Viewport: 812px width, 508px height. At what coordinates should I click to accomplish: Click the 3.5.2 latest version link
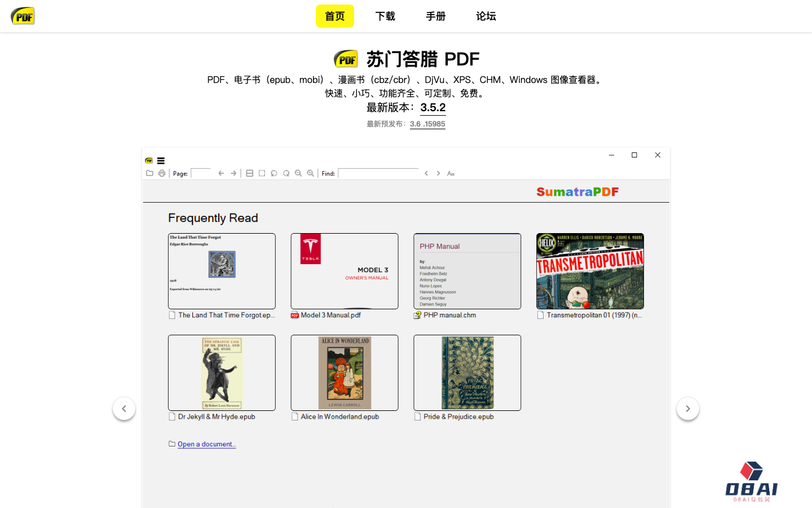point(433,107)
